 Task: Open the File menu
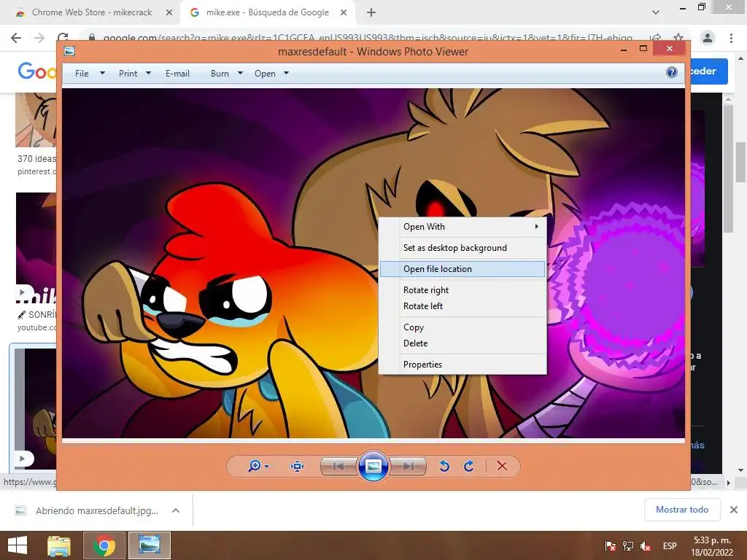(82, 74)
